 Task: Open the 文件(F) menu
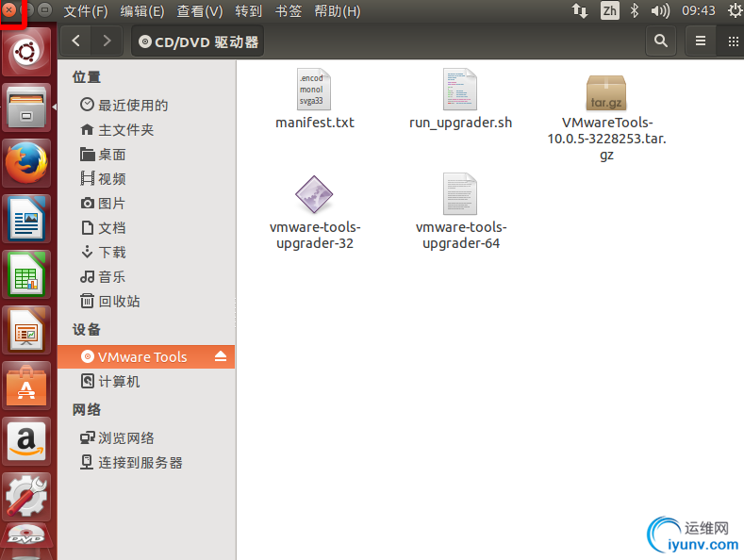(86, 10)
